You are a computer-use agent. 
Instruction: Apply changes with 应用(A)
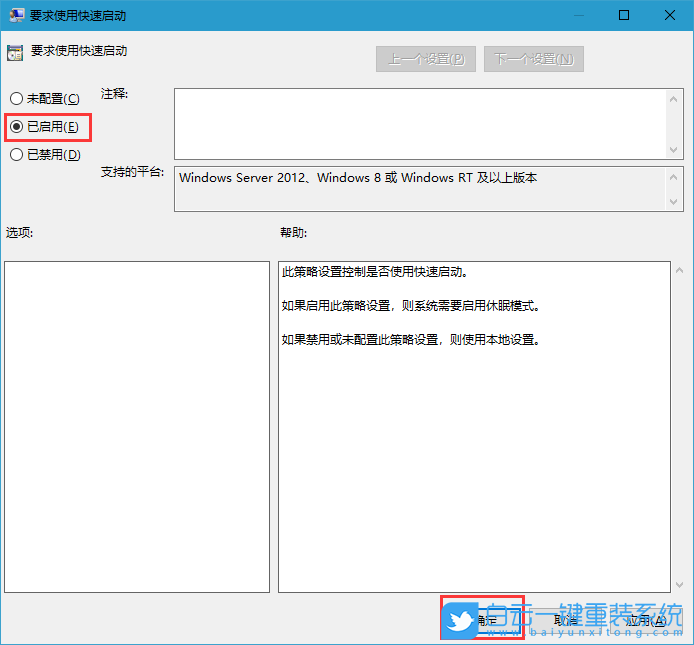[x=646, y=620]
